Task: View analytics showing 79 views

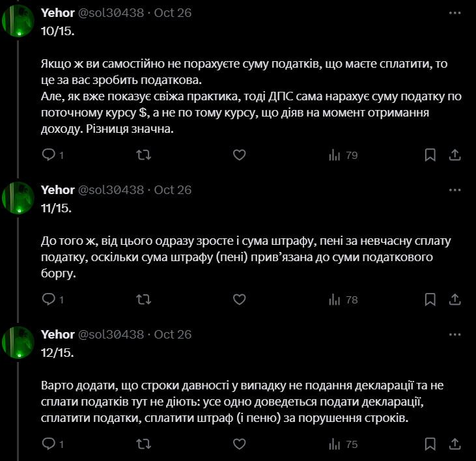Action: [x=343, y=155]
